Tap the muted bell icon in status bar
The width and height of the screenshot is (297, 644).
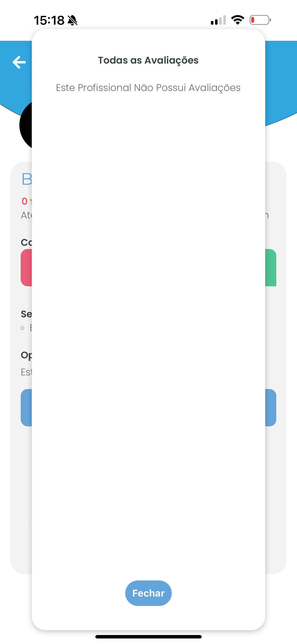click(73, 20)
